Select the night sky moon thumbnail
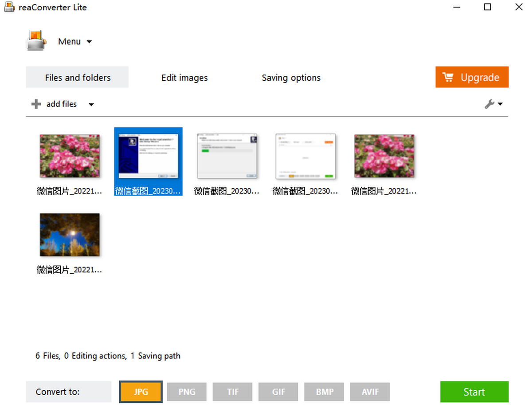This screenshot has width=532, height=412. [70, 235]
